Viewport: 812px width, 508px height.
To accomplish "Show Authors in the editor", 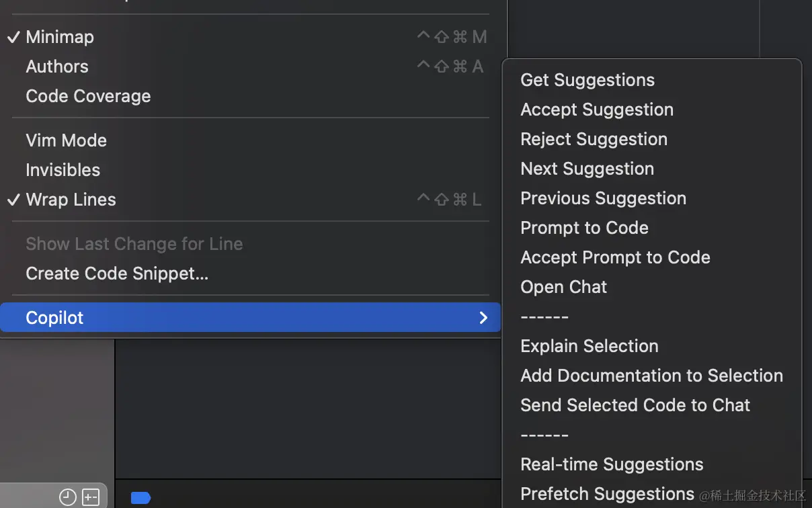I will pos(57,67).
